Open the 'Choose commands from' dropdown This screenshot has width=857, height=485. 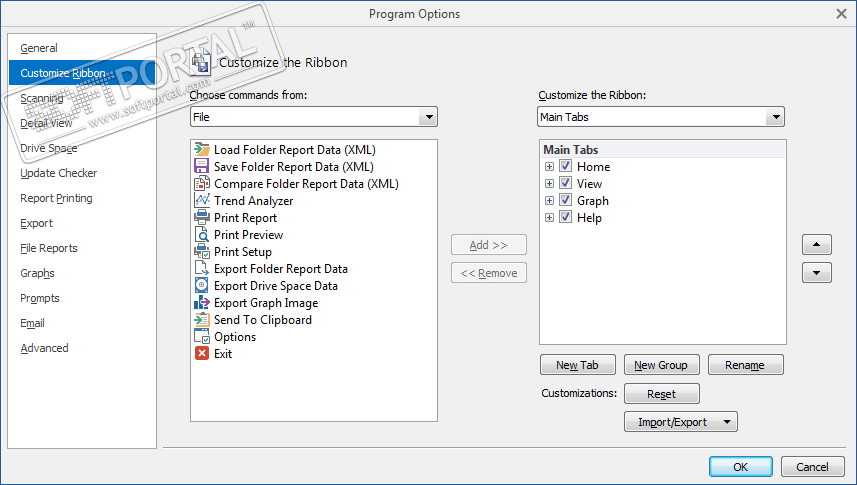pyautogui.click(x=429, y=117)
